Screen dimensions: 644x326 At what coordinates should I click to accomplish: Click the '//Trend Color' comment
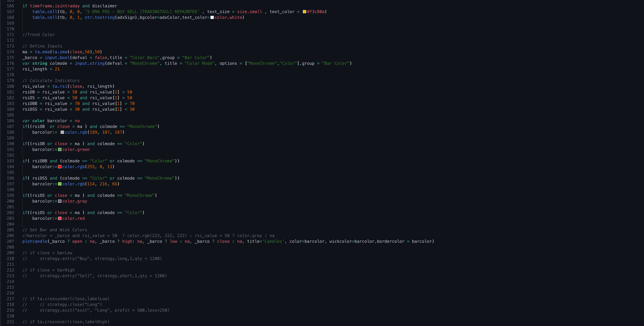[x=38, y=35]
